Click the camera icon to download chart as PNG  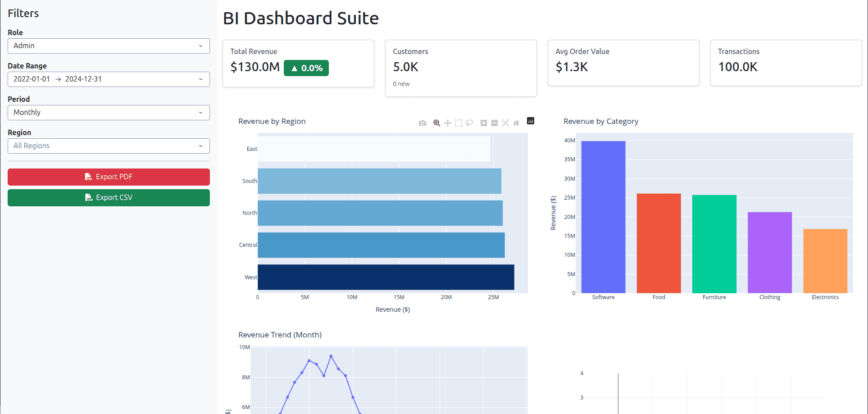point(423,123)
